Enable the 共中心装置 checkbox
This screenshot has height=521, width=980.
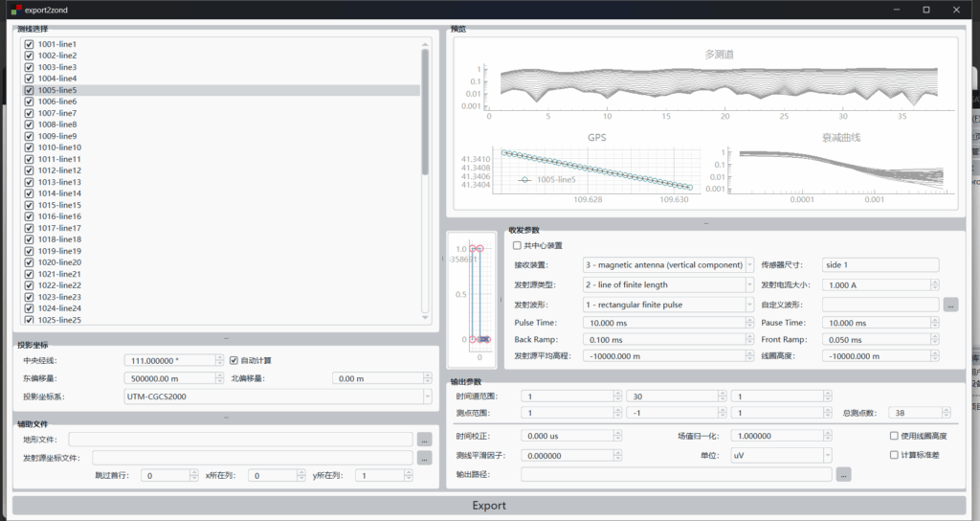pos(518,246)
